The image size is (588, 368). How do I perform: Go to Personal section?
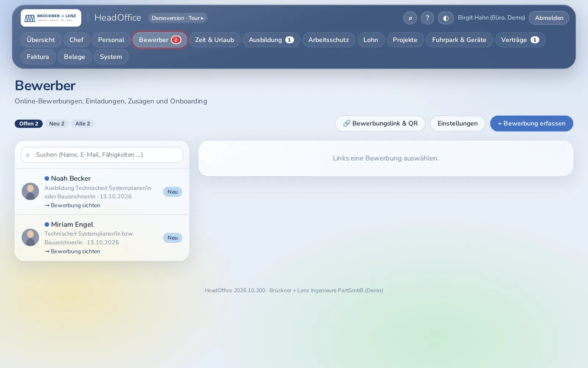(111, 40)
